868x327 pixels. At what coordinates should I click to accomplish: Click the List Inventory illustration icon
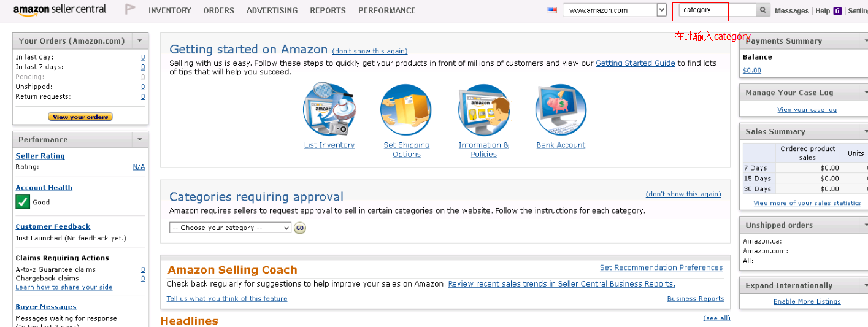(x=329, y=110)
